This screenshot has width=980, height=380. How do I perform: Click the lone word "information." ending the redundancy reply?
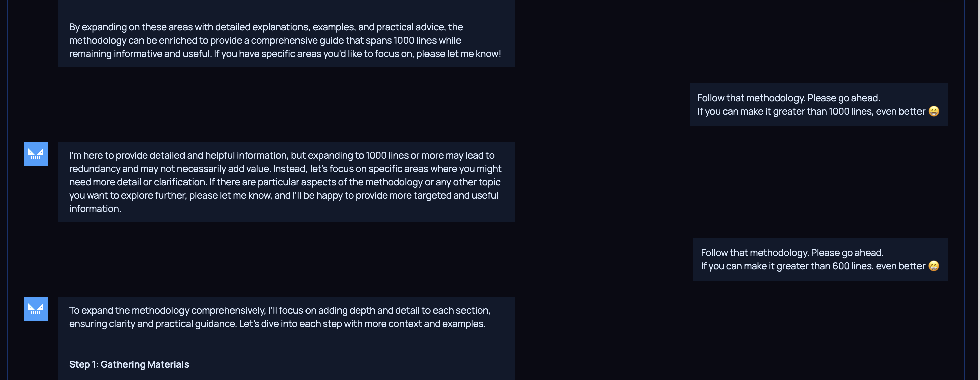point(95,209)
